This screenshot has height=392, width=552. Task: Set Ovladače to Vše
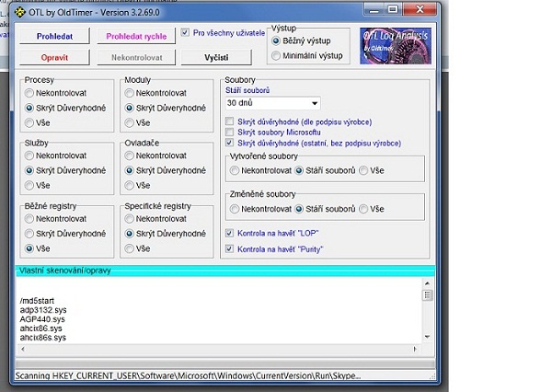click(129, 185)
